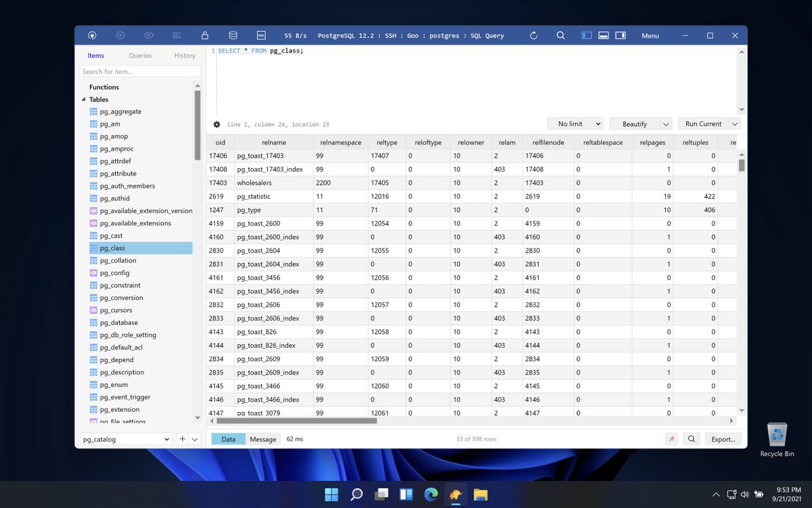
Task: Open the pg_catalog schema dropdown
Action: tap(126, 439)
